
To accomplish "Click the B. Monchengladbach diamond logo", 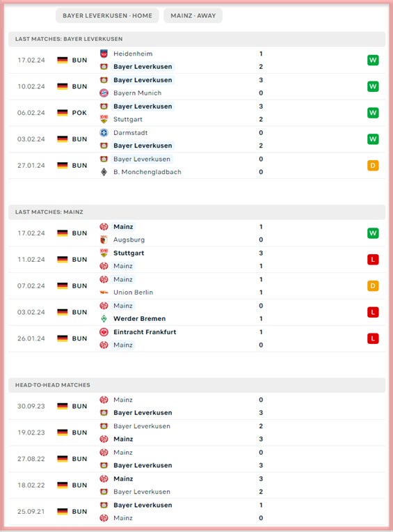I will pyautogui.click(x=104, y=172).
